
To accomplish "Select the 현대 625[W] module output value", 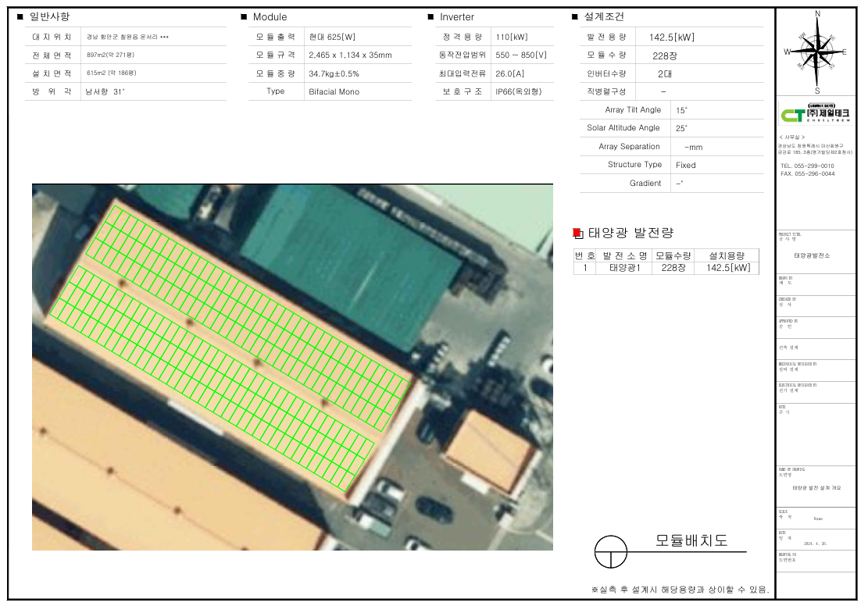I will point(332,37).
